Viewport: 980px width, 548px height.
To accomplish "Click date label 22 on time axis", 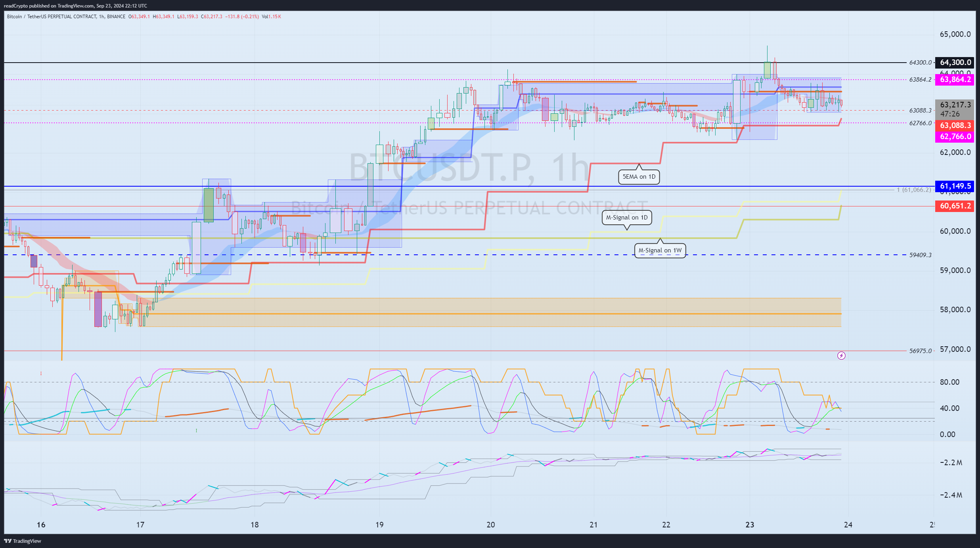I will point(666,525).
